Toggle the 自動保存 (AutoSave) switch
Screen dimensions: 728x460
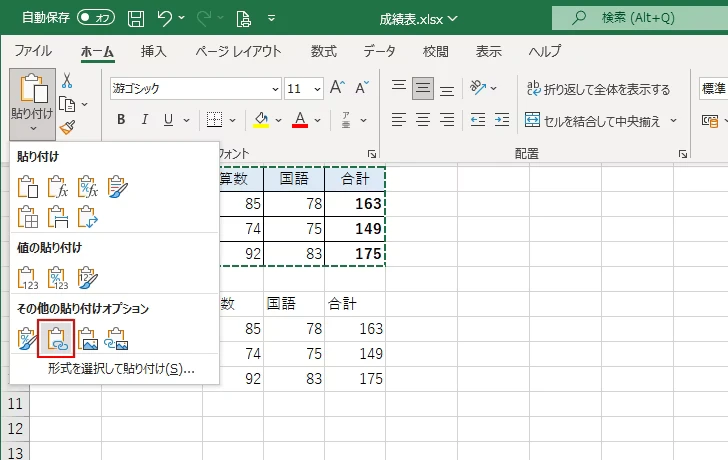[95, 18]
